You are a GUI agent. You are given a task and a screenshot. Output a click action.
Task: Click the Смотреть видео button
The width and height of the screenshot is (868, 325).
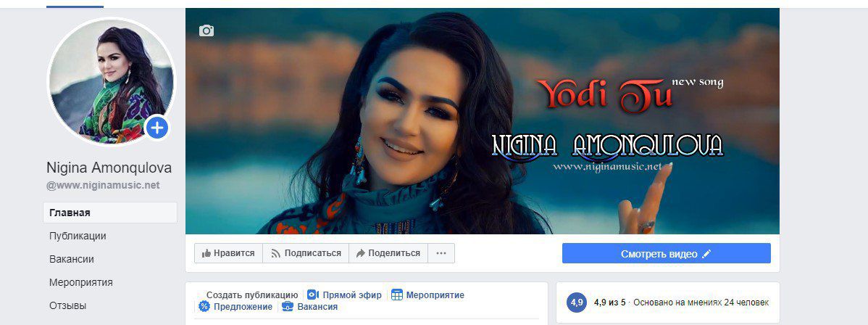(667, 253)
